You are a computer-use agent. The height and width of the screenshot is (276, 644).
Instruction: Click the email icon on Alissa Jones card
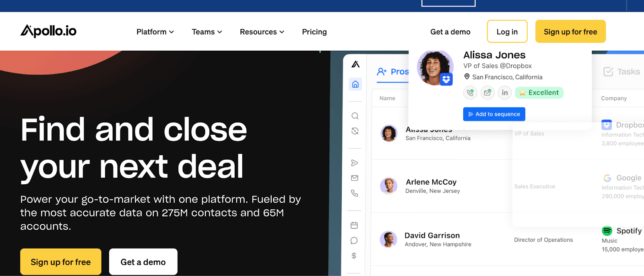pos(487,93)
